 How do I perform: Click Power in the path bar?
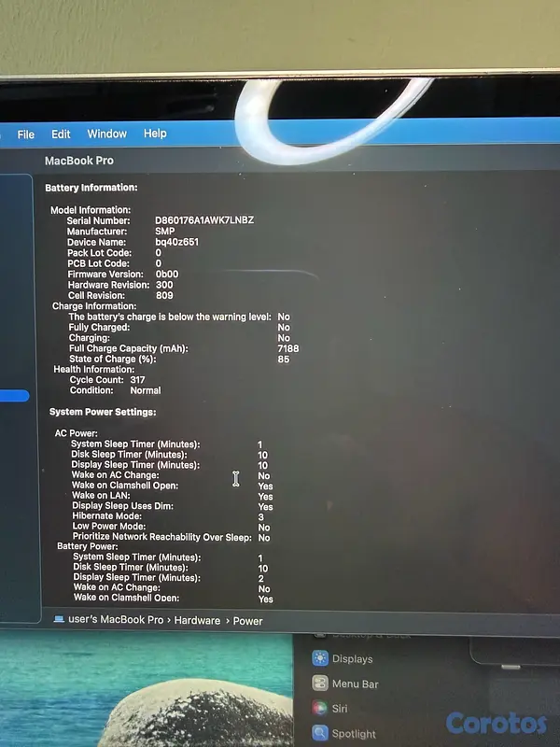pos(247,621)
